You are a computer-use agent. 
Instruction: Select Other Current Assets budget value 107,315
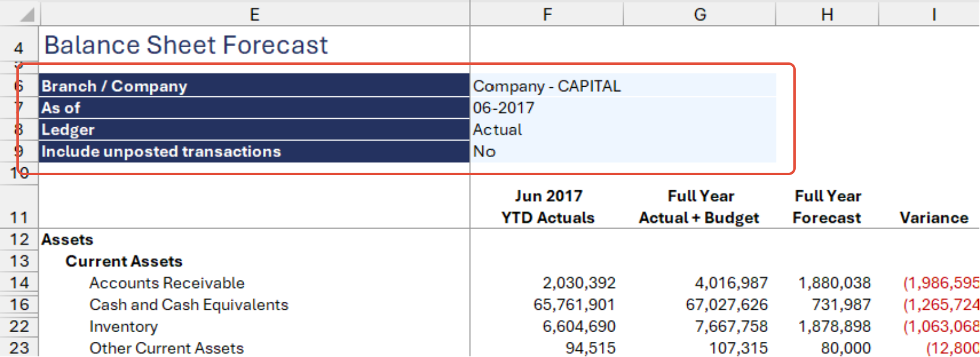pyautogui.click(x=738, y=349)
